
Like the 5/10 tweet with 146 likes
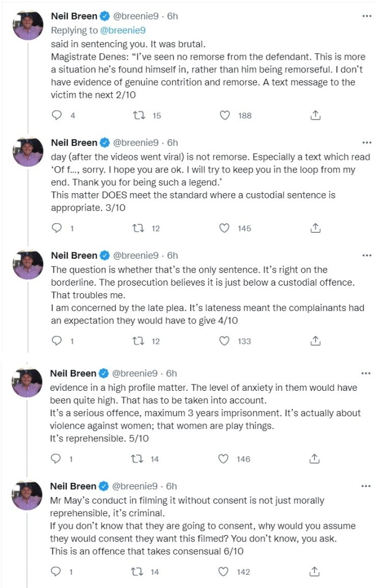click(x=226, y=459)
